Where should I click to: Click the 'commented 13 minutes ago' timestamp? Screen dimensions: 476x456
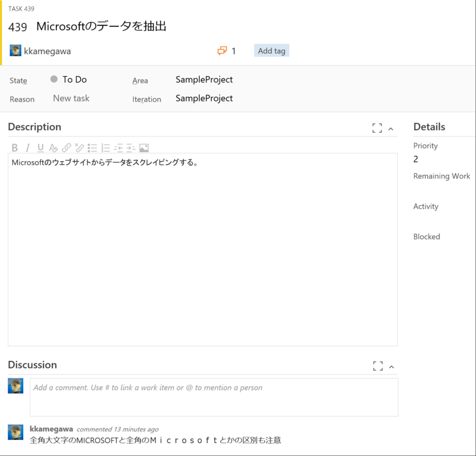(117, 429)
